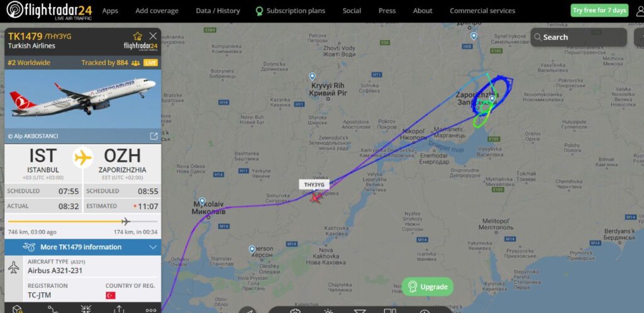Expand More TK1479 information section
Screen dimensions: 644x313
click(x=82, y=248)
